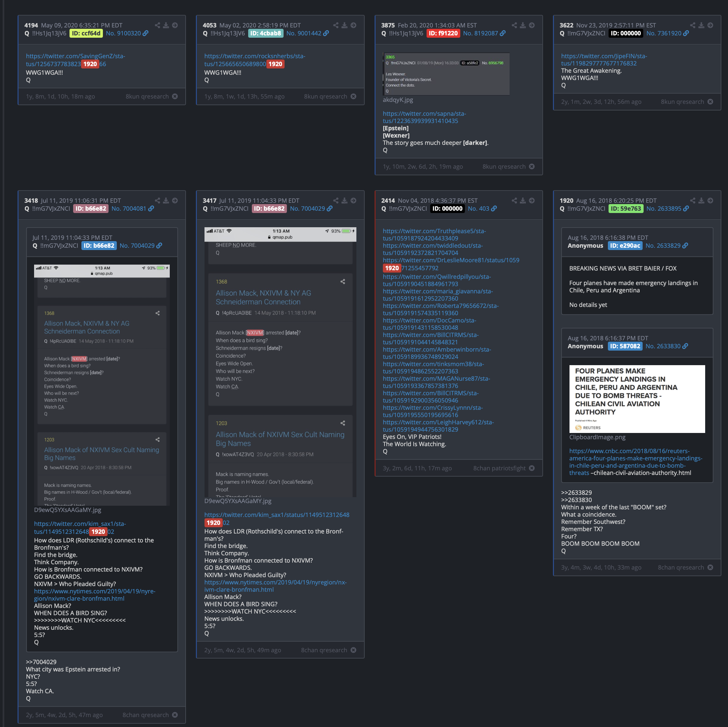Screen dimensions: 728x727
Task: Click circled arrow icon on post 2414
Action: point(532,200)
